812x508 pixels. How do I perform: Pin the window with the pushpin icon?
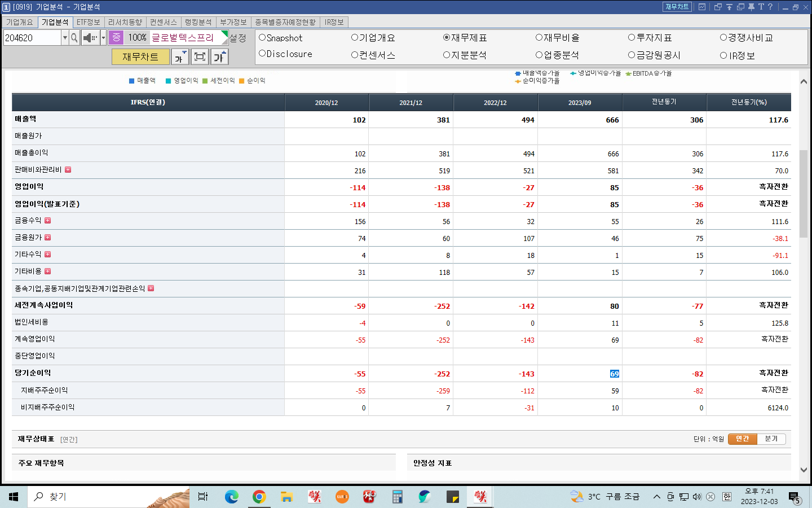751,7
